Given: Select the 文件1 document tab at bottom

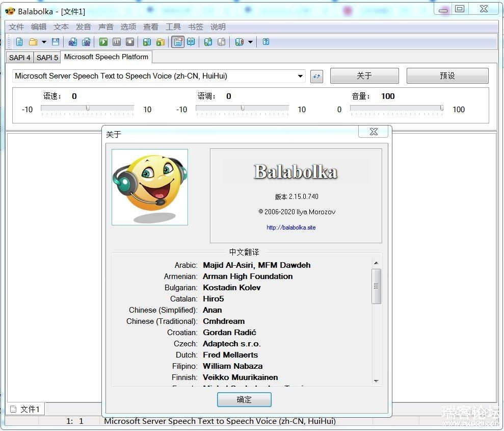Looking at the screenshot, I should click(x=25, y=409).
